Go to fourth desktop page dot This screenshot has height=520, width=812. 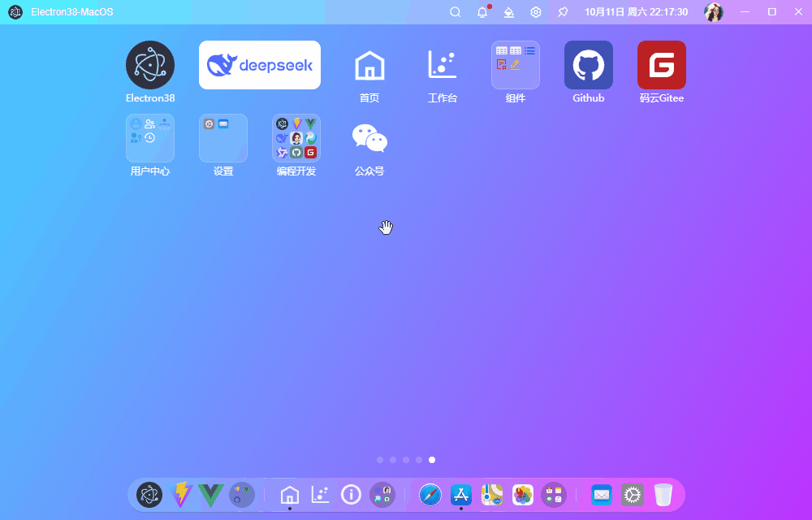tap(419, 460)
